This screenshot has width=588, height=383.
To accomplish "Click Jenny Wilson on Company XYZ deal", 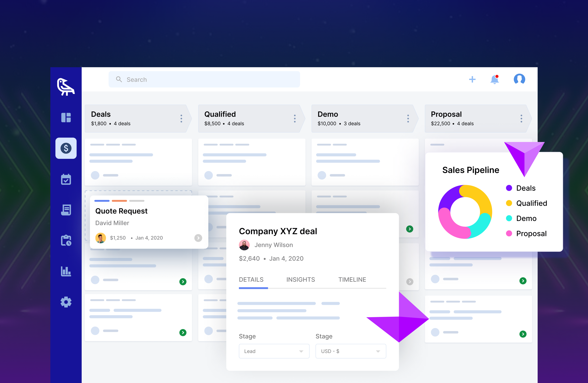I will (x=274, y=245).
